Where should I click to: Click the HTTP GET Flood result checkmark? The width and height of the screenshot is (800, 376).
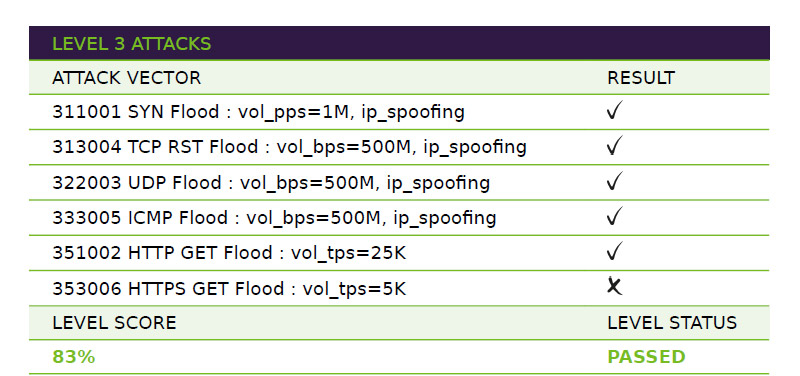pos(615,252)
